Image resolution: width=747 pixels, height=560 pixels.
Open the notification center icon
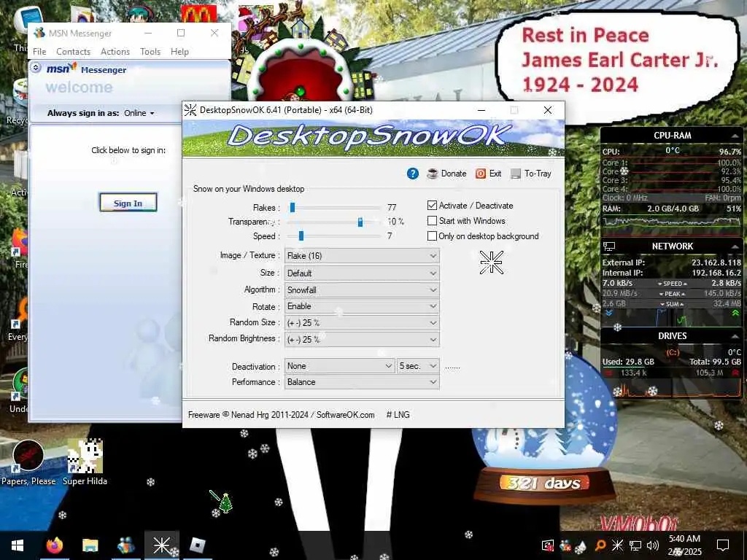(x=723, y=545)
